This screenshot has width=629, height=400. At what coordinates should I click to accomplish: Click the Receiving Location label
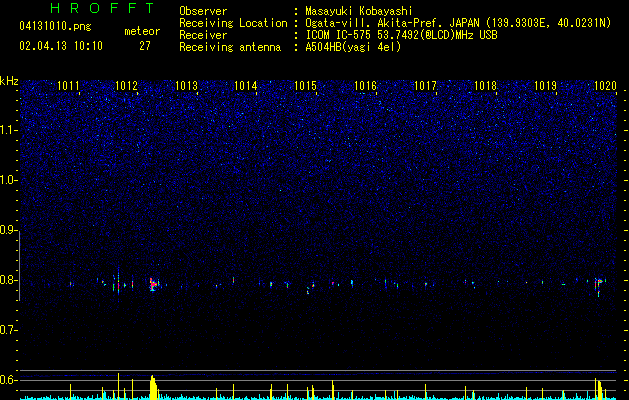(x=233, y=23)
